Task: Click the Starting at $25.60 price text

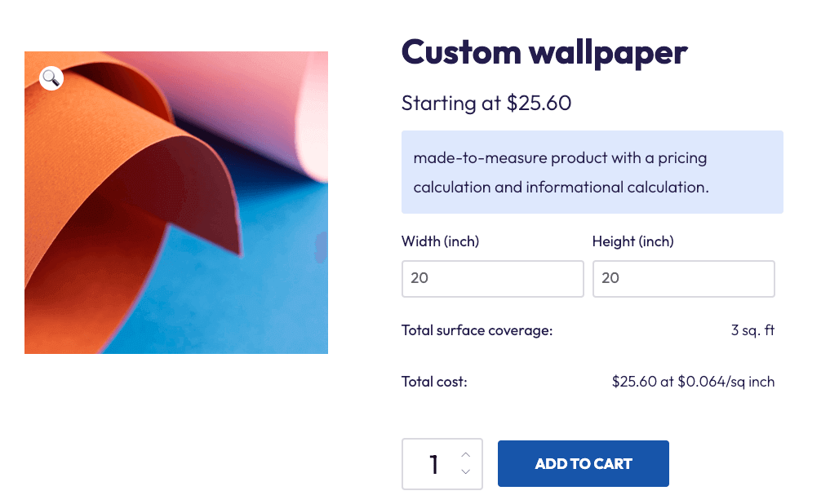Action: pos(486,104)
